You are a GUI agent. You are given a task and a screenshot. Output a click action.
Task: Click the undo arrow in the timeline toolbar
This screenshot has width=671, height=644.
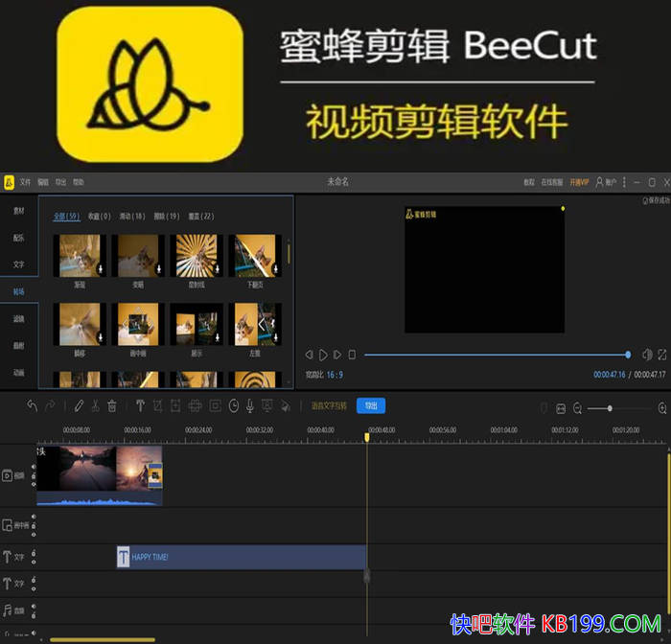coord(32,406)
